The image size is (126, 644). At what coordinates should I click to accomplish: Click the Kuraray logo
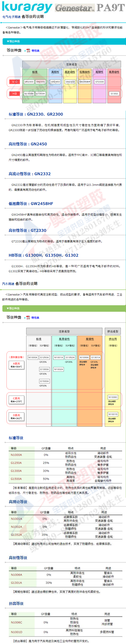[x=27, y=8]
